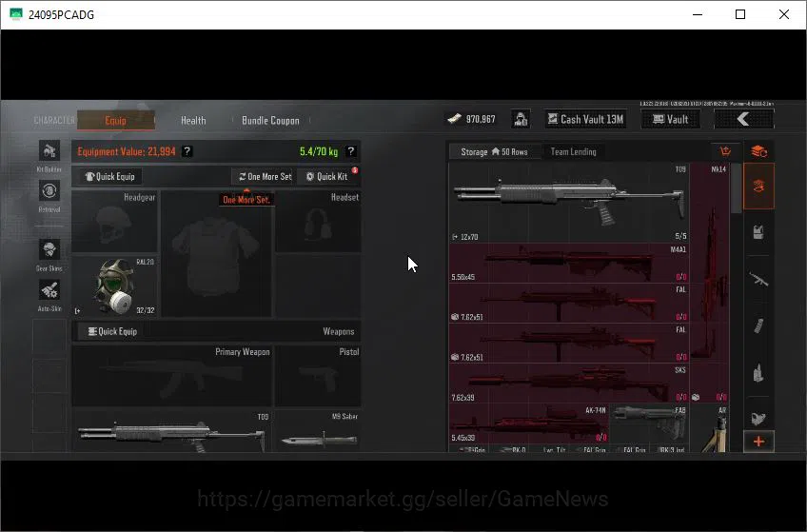Click the One More Set button
The width and height of the screenshot is (807, 532).
coord(265,176)
